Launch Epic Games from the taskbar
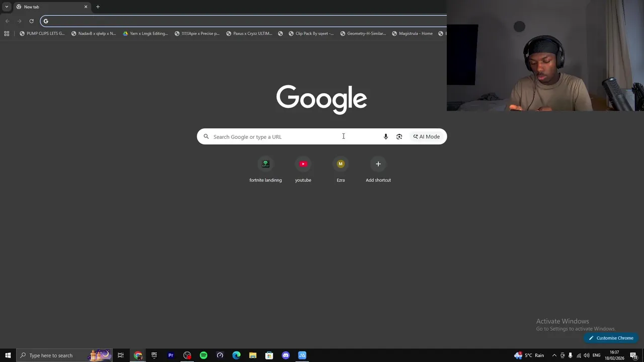Viewport: 644px width, 362px height. (154, 355)
